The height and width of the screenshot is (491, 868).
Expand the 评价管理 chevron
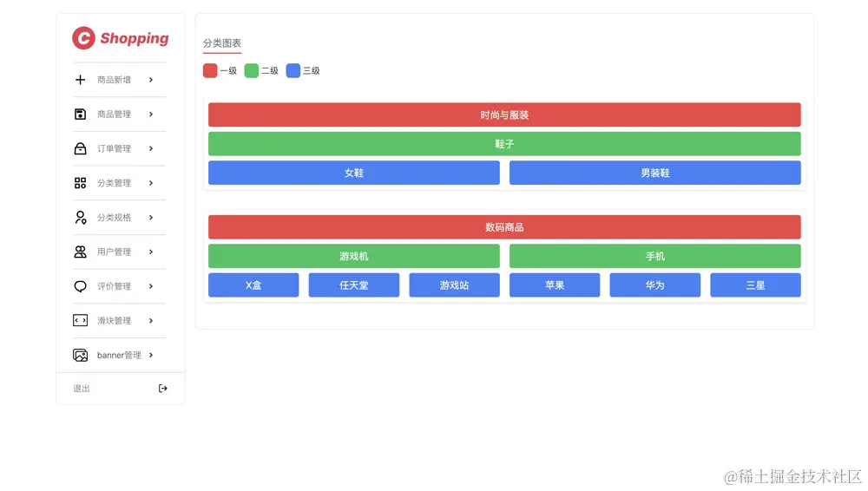(151, 286)
